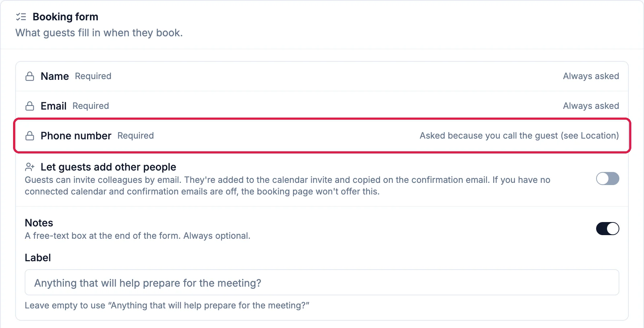Click the Booking form checklist icon
Image resolution: width=644 pixels, height=328 pixels.
pyautogui.click(x=21, y=17)
